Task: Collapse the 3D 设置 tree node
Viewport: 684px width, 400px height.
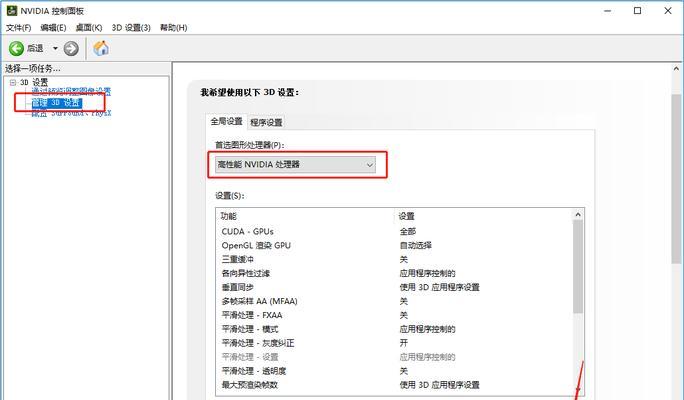Action: (13, 82)
